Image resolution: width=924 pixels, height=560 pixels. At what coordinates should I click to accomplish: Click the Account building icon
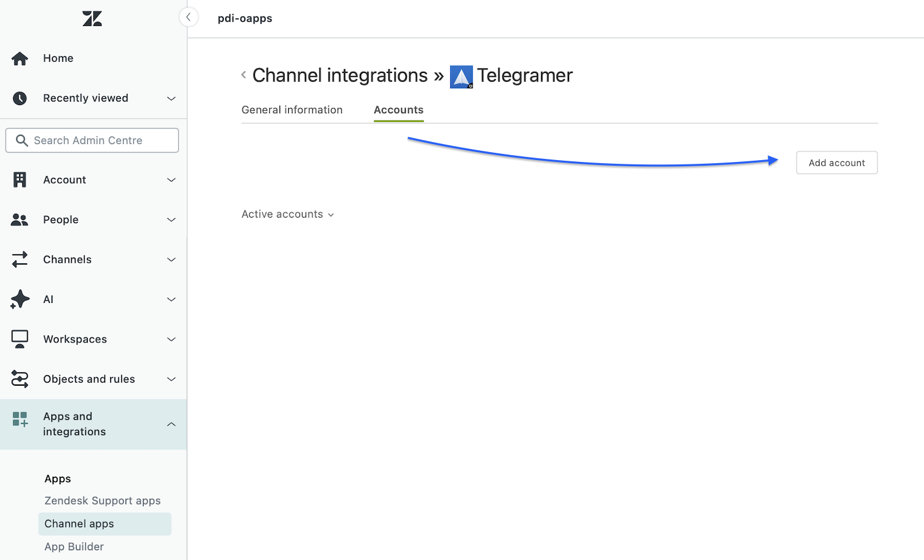[x=19, y=179]
